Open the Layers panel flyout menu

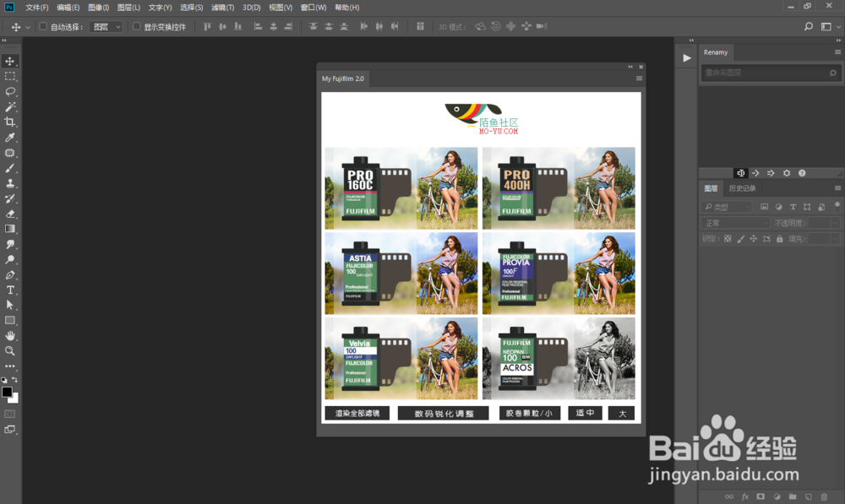click(x=837, y=188)
